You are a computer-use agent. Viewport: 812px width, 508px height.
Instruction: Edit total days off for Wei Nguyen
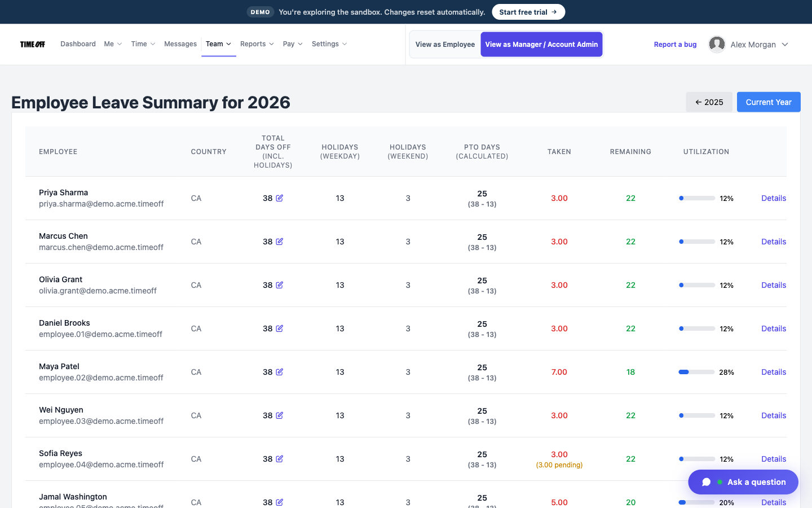[280, 415]
